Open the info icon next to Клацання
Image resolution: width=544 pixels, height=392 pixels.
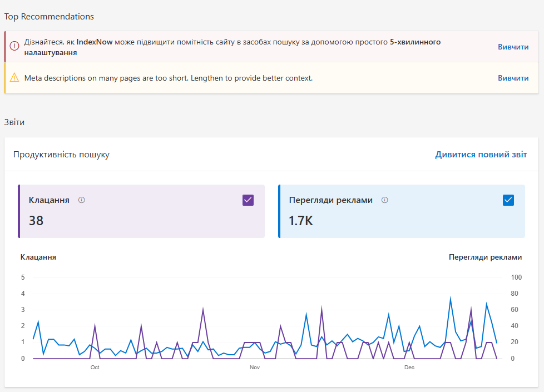(x=82, y=200)
